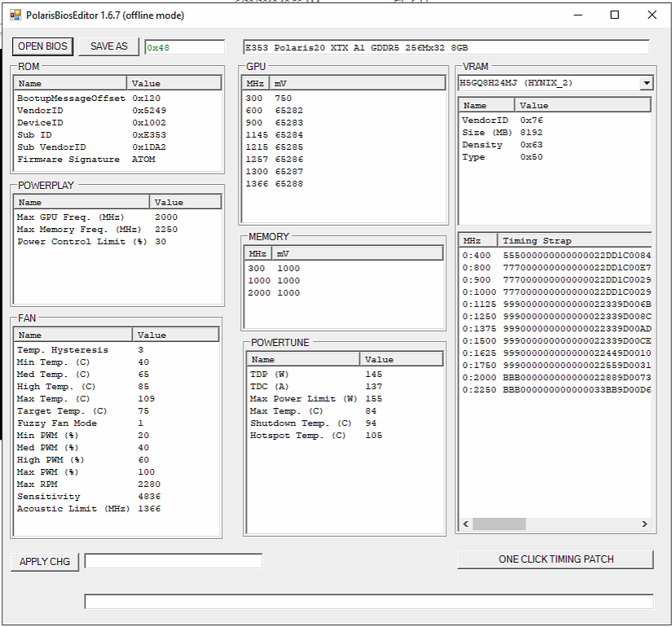Click the PolarisBiosEditor app icon in title bar
The image size is (672, 627).
[15, 15]
